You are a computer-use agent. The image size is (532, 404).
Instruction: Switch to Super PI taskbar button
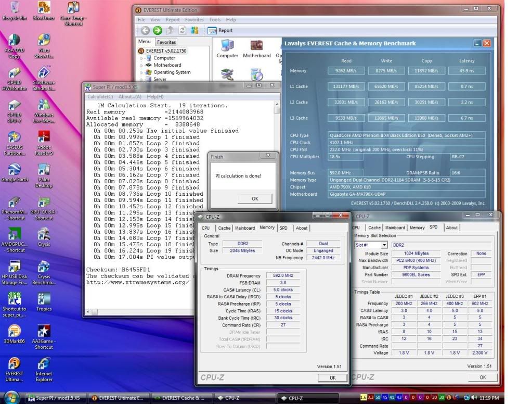coord(55,398)
